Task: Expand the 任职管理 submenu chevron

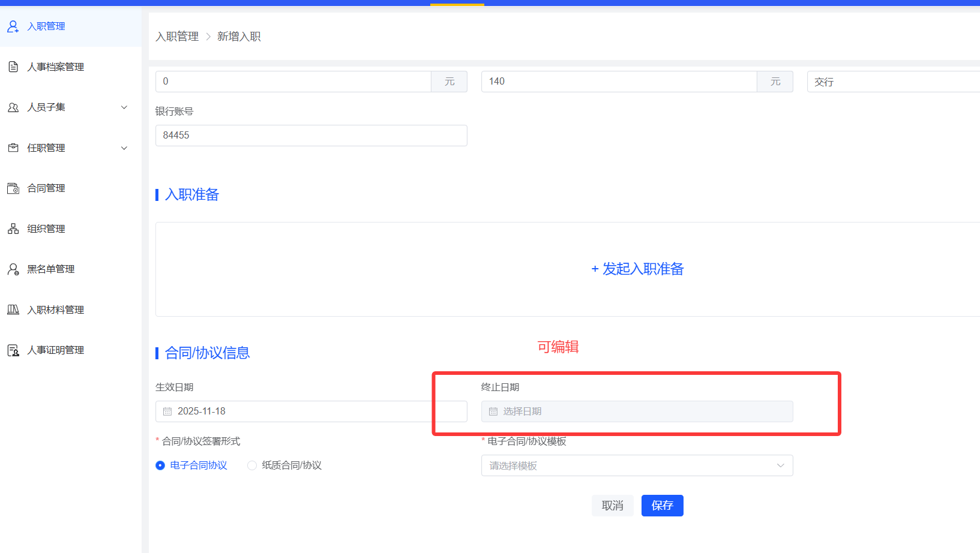Action: [x=124, y=148]
